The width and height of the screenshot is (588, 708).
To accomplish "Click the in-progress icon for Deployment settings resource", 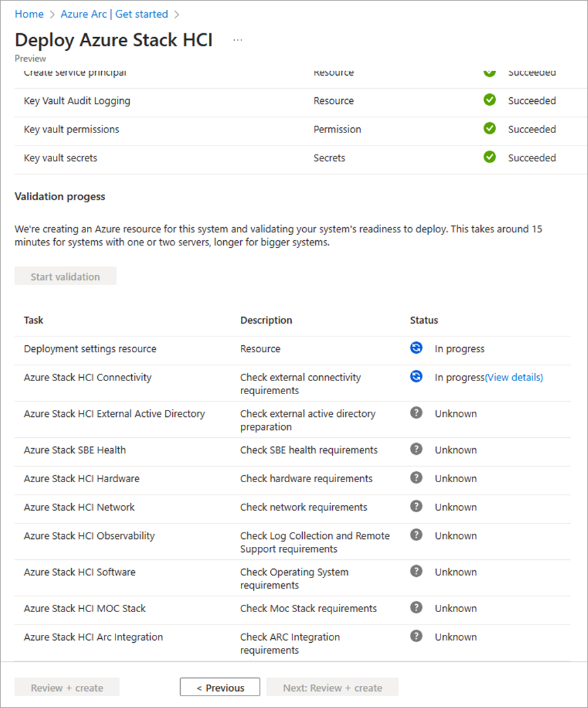I will (416, 348).
